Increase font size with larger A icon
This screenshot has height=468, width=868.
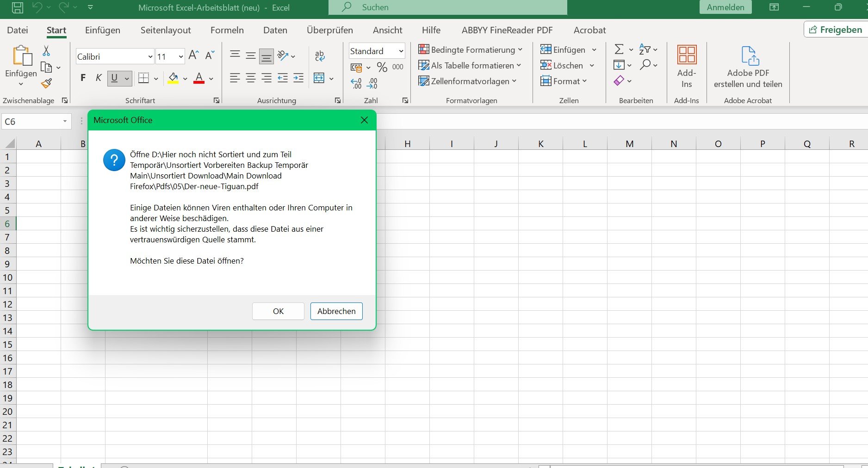point(194,55)
